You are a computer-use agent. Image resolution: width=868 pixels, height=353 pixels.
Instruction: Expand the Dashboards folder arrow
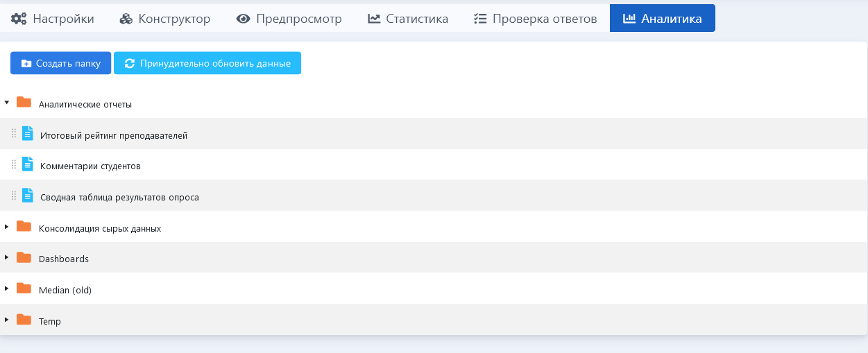click(7, 257)
